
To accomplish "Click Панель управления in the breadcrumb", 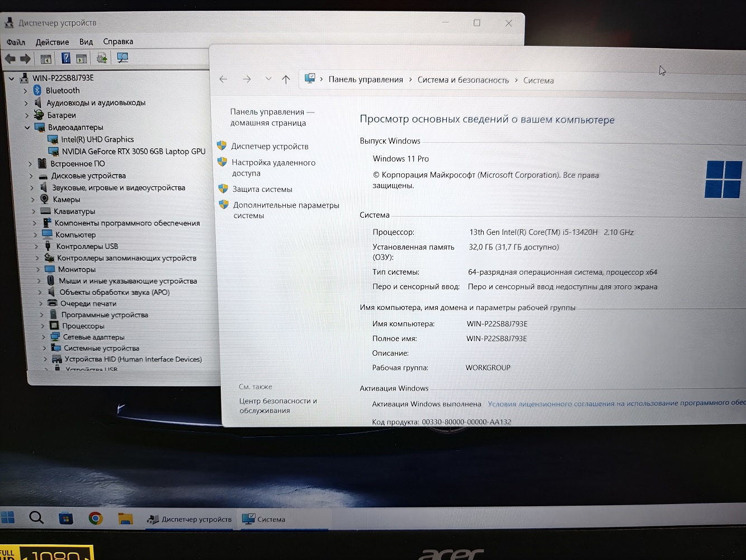I will [366, 79].
